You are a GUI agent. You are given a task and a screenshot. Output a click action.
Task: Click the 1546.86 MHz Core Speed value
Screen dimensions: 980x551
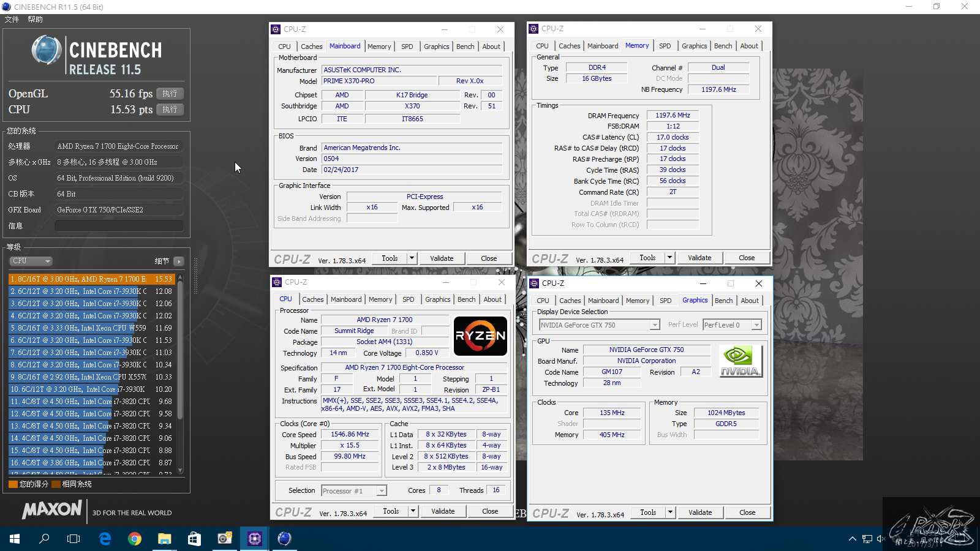click(350, 435)
